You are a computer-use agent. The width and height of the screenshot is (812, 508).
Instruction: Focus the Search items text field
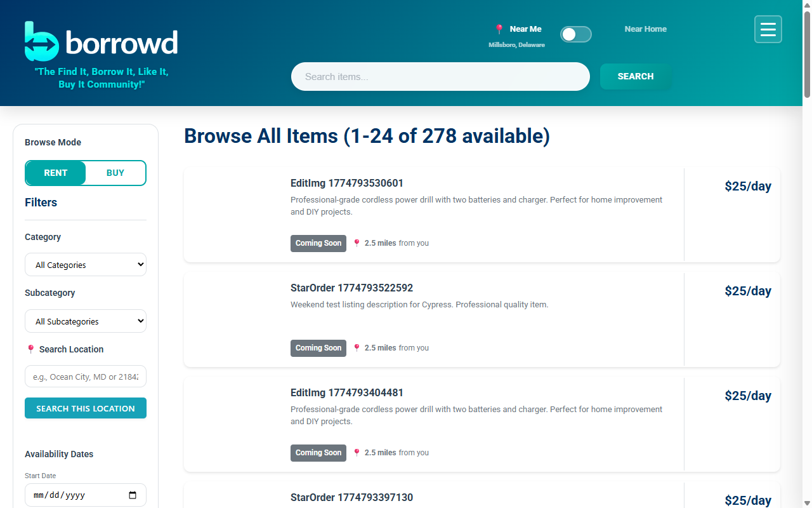coord(440,76)
